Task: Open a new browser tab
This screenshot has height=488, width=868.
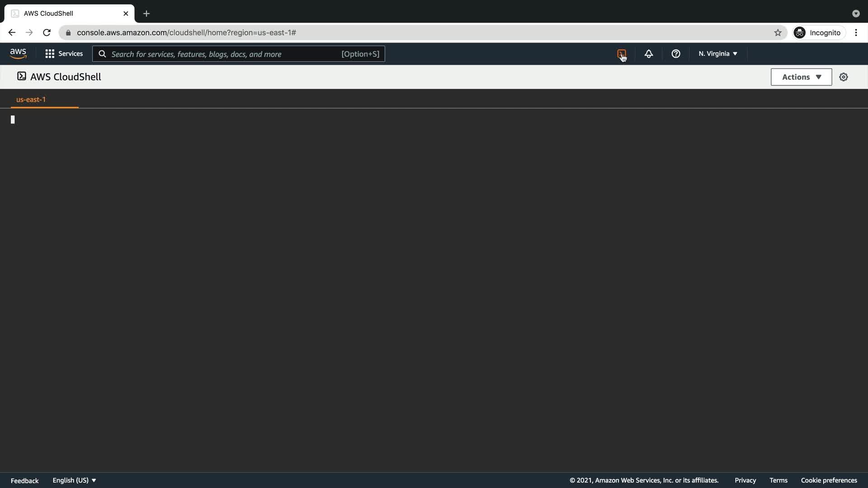Action: click(146, 14)
